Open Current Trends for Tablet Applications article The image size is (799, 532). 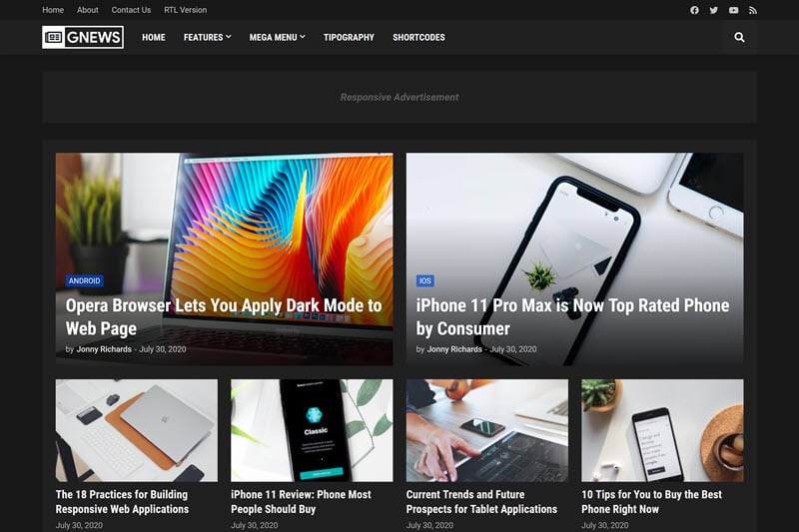(x=481, y=501)
